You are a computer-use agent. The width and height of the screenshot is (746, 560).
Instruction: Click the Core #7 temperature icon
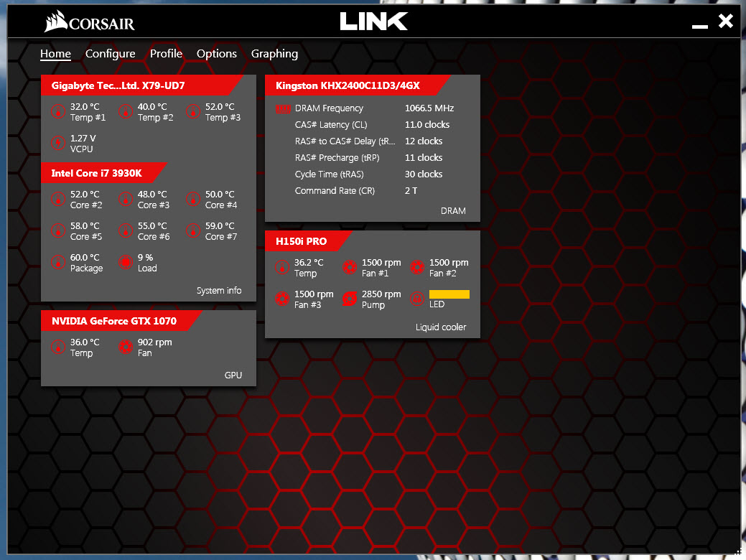click(x=192, y=230)
